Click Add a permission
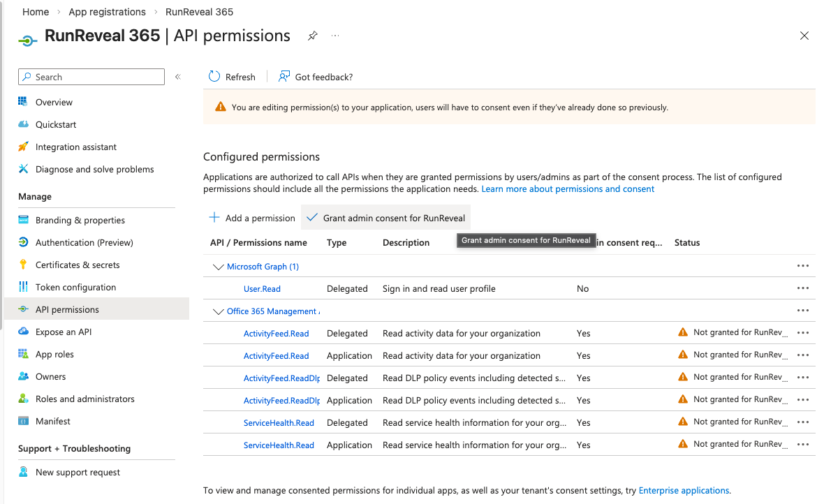824x504 pixels. (251, 217)
